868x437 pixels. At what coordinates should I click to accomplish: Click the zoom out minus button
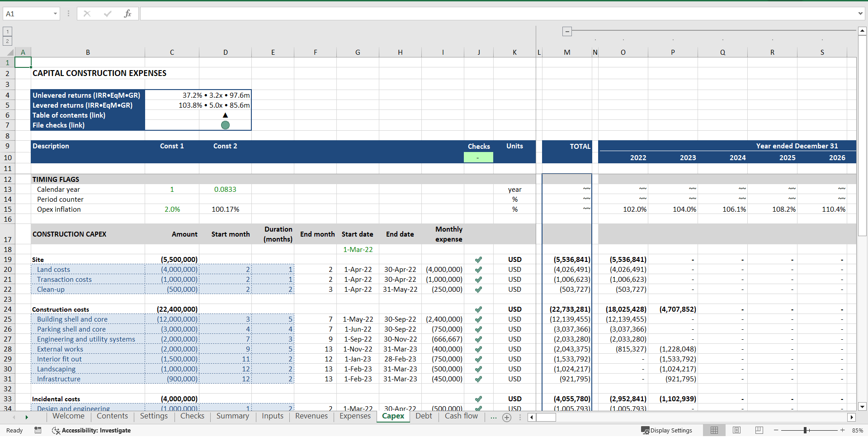(776, 430)
